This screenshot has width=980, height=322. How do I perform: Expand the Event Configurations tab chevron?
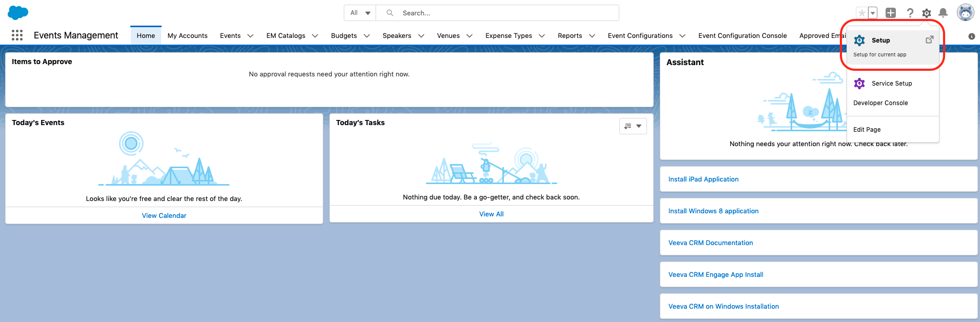pyautogui.click(x=682, y=36)
